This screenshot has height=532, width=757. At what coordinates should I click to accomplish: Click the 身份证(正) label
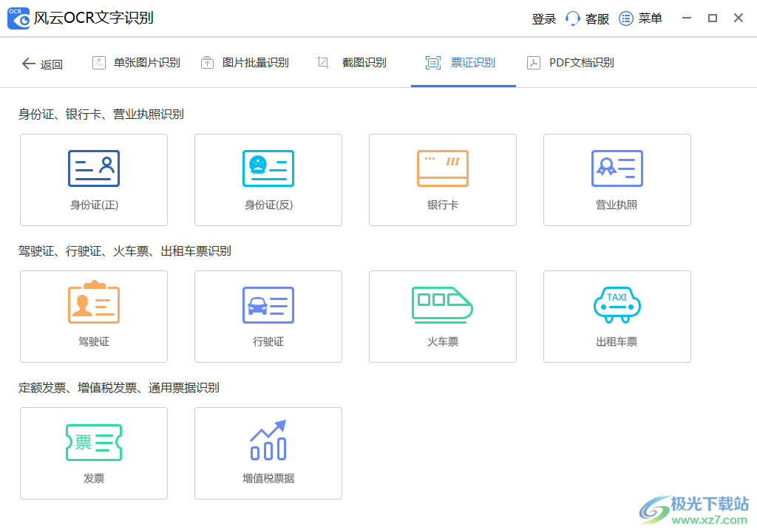(x=94, y=205)
